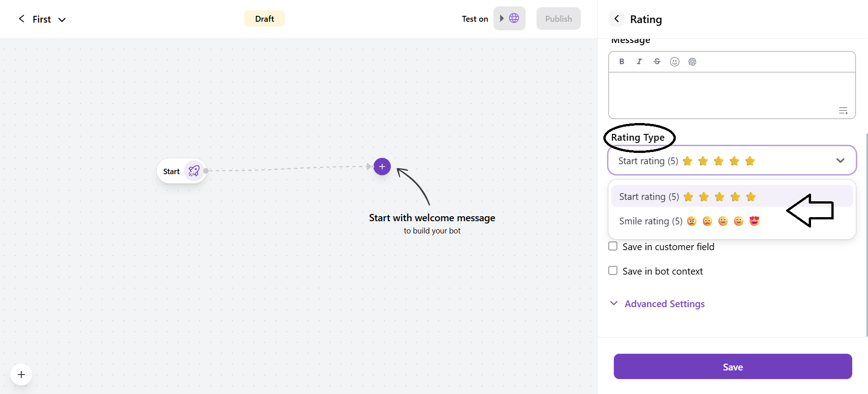The height and width of the screenshot is (394, 868).
Task: Open the emoji picker in message toolbar
Action: coord(674,62)
